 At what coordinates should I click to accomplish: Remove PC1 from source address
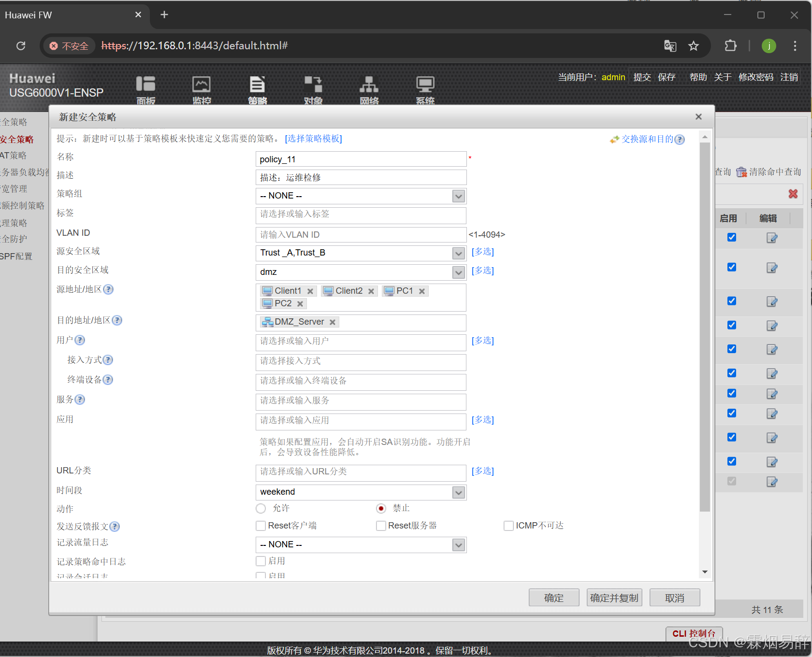click(422, 291)
